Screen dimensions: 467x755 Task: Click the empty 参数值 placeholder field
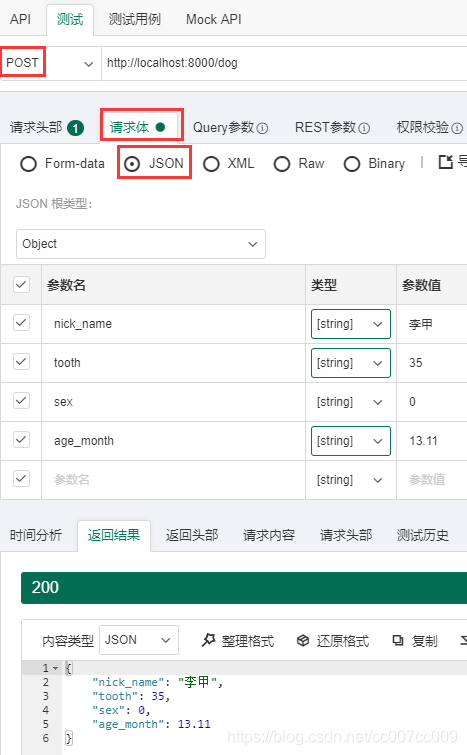[432, 480]
